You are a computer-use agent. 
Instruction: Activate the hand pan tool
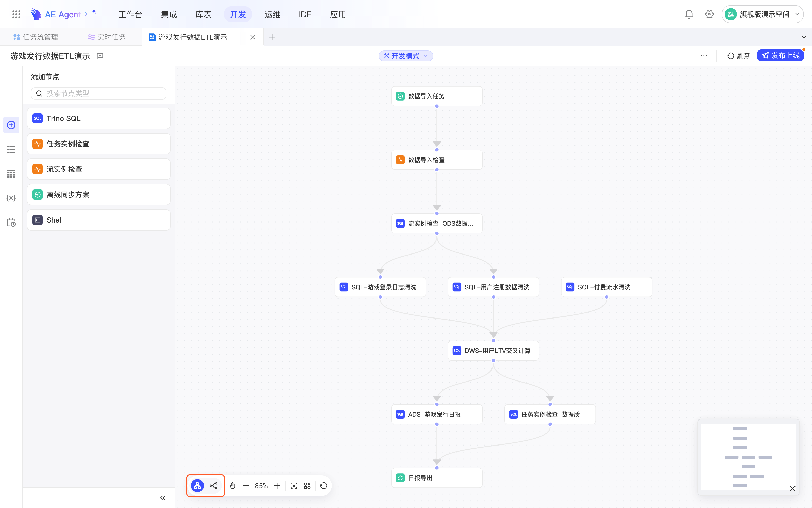click(x=232, y=485)
